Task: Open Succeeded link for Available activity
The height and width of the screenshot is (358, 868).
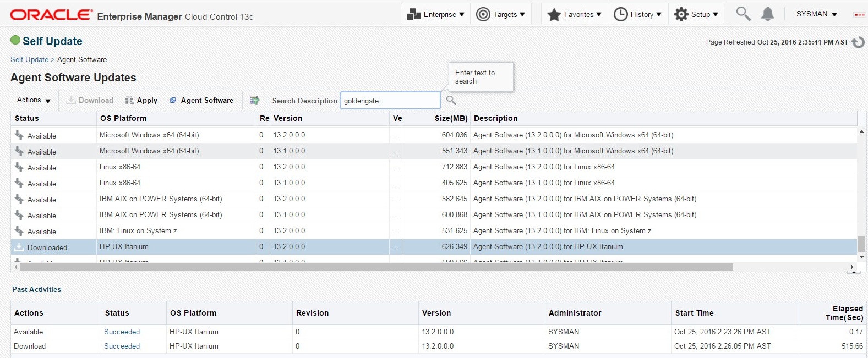Action: pos(122,332)
